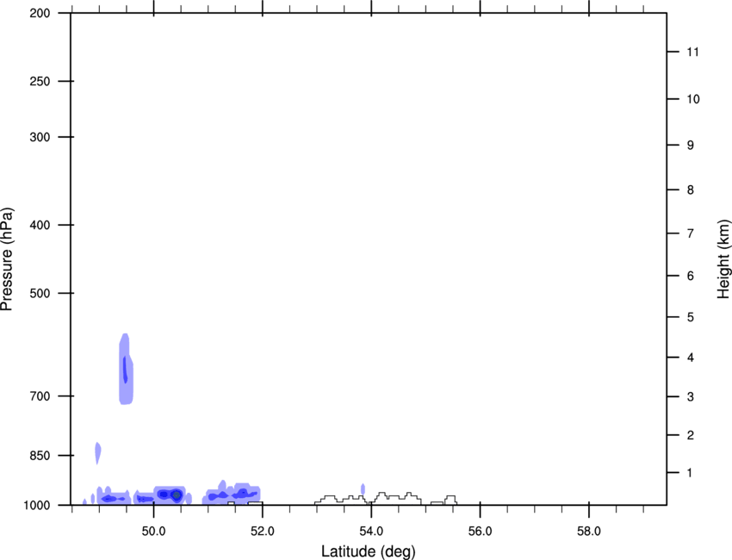This screenshot has height=560, width=732.
Task: Click the small blue contour near 850 hPa
Action: [97, 453]
